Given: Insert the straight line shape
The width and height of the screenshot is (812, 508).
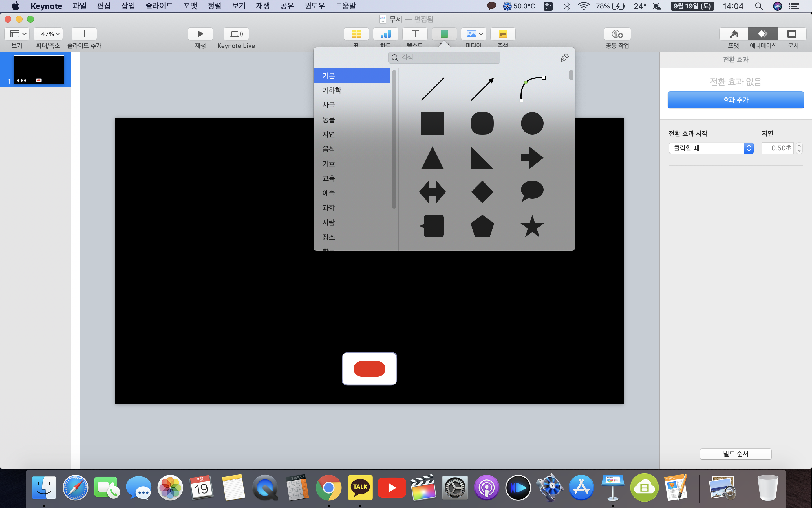Looking at the screenshot, I should tap(433, 89).
